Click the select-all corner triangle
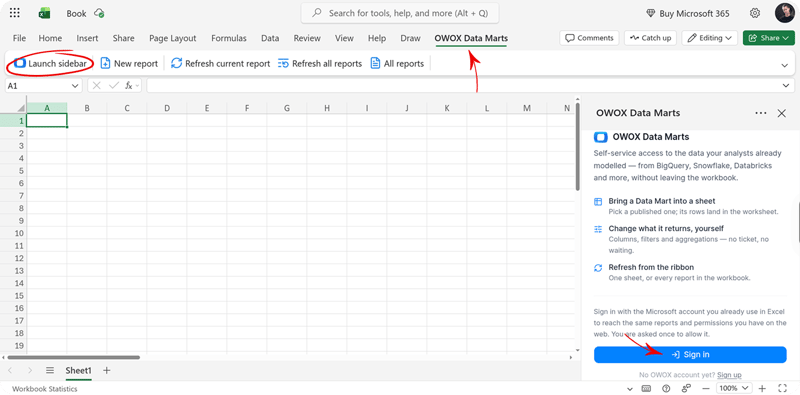 point(21,108)
